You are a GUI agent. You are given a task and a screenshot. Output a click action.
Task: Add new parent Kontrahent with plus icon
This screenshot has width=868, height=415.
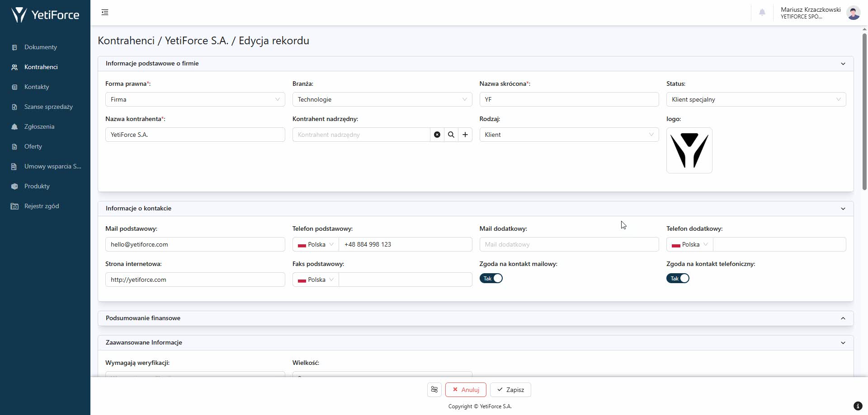point(465,135)
